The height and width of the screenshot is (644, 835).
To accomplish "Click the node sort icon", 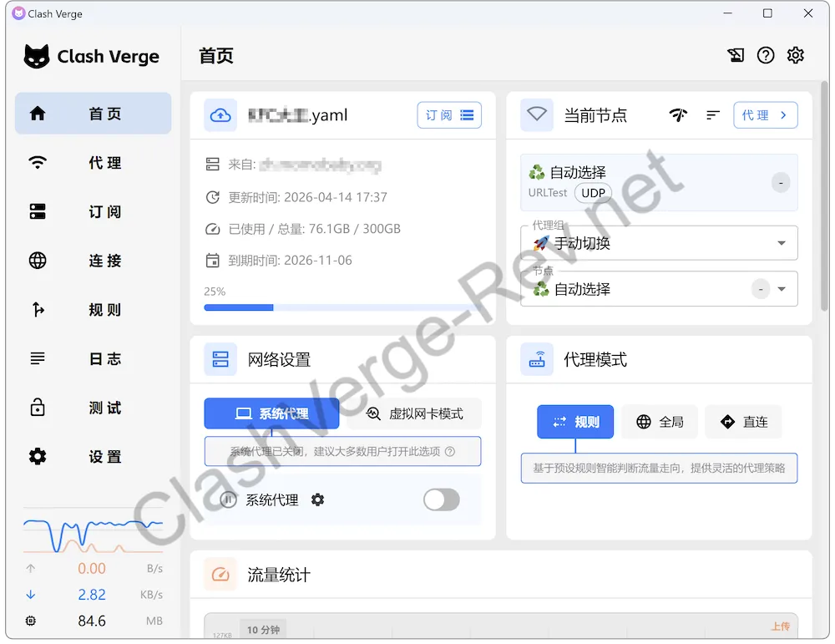I will pos(712,115).
